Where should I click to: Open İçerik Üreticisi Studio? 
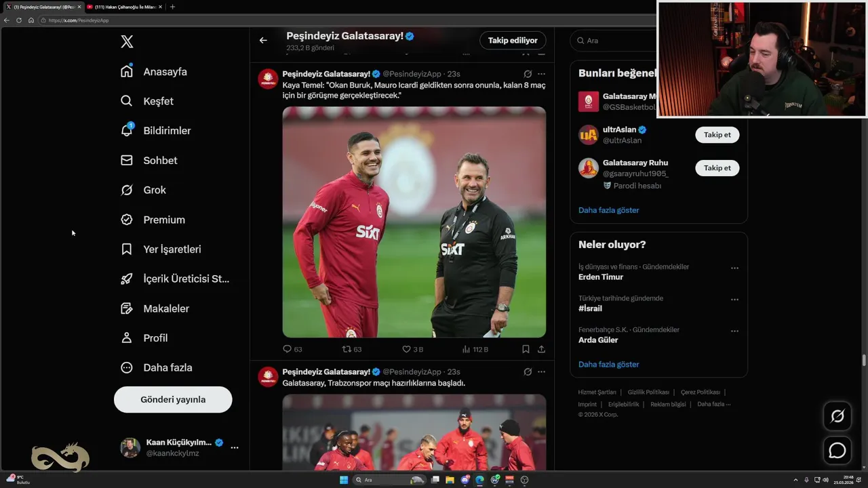pyautogui.click(x=175, y=279)
